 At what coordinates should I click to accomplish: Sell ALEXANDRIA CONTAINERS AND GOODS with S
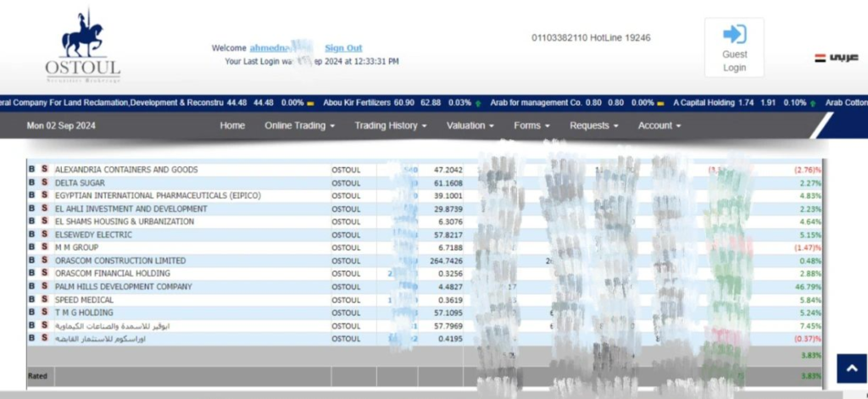44,169
